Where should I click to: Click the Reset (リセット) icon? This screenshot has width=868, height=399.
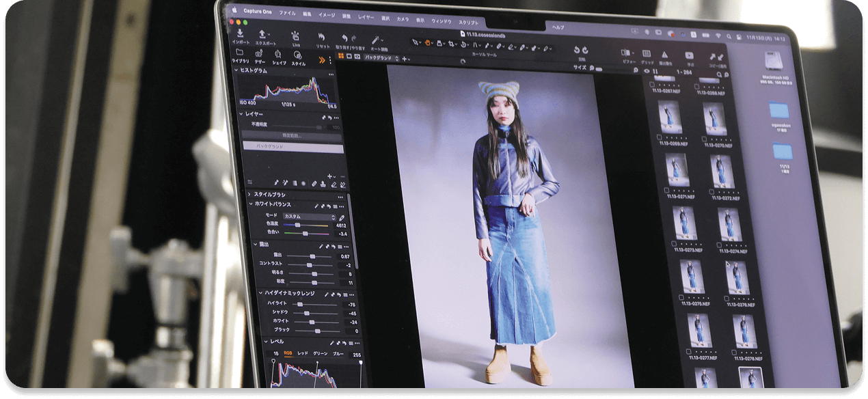pyautogui.click(x=323, y=38)
